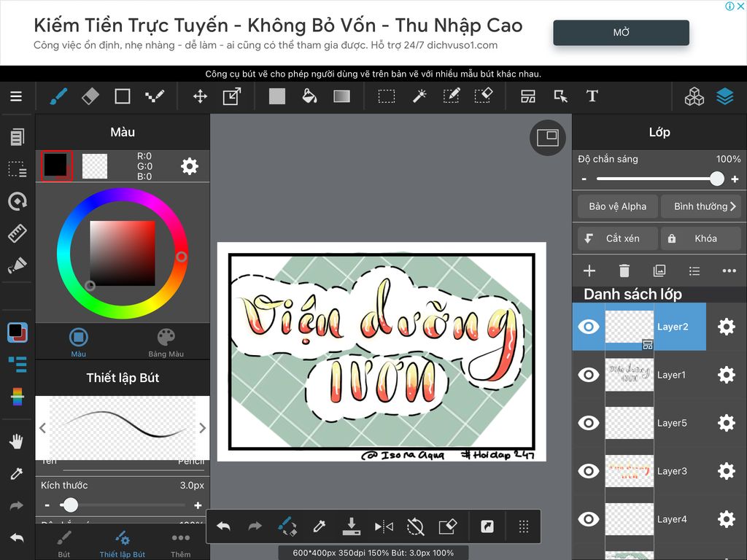Add a new layer with plus button
The image size is (747, 560).
tap(589, 271)
